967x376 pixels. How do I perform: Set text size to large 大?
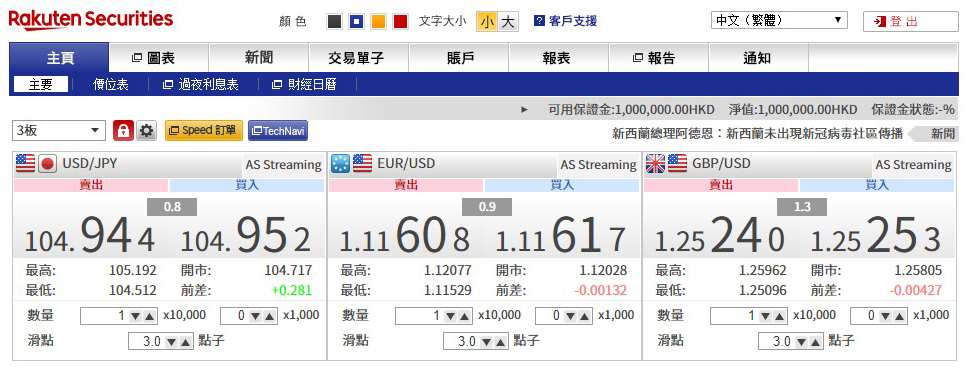(508, 22)
